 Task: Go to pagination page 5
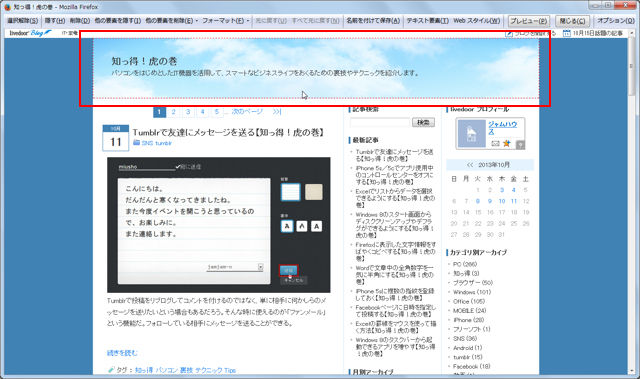(217, 111)
